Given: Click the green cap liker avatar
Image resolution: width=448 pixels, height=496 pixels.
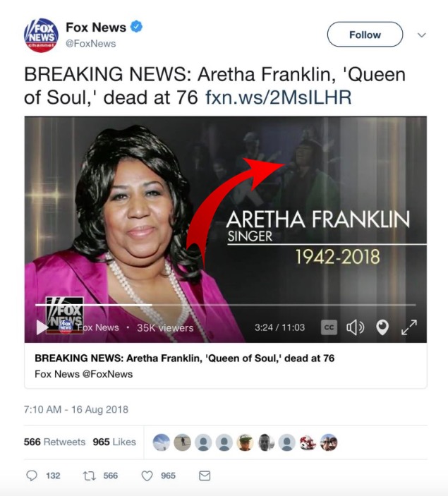Looking at the screenshot, I should [245, 442].
